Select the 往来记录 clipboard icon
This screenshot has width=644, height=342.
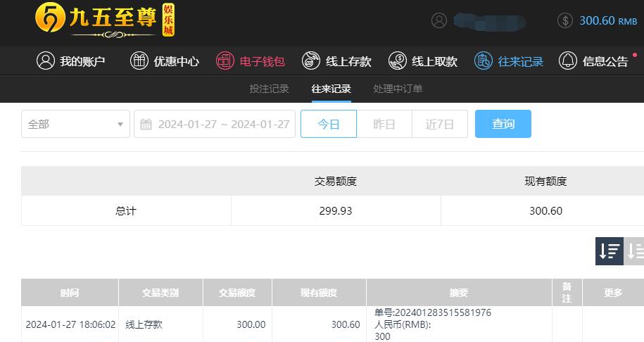click(x=484, y=61)
